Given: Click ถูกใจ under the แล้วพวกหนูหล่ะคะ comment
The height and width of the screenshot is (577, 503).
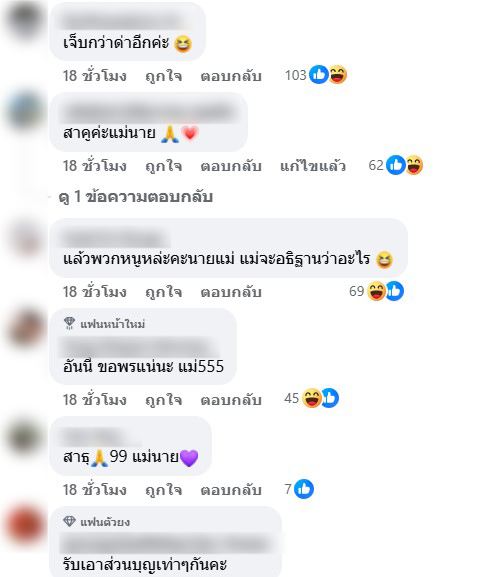Looking at the screenshot, I should pos(163,292).
